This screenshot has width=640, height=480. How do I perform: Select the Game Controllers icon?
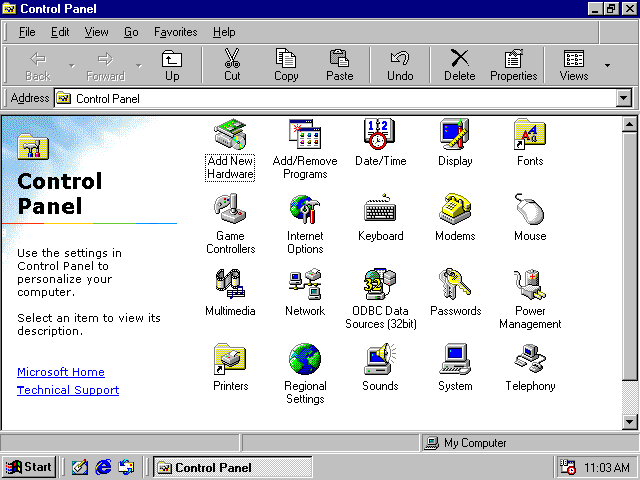click(x=230, y=209)
